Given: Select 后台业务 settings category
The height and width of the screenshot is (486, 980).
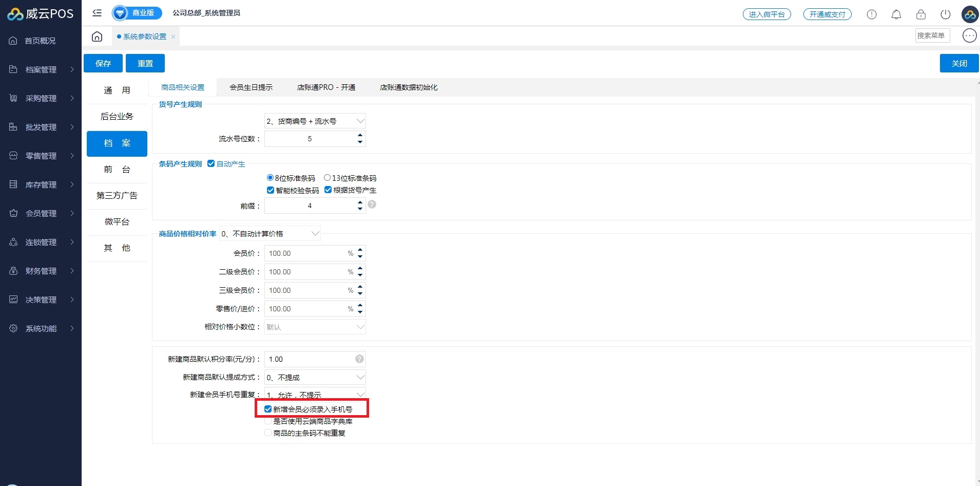Looking at the screenshot, I should (x=117, y=117).
